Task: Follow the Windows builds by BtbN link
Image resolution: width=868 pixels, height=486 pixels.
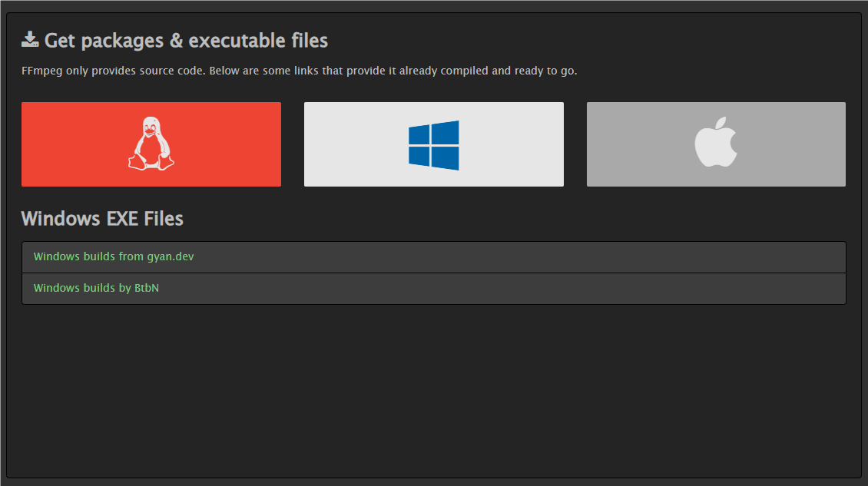Action: point(96,288)
